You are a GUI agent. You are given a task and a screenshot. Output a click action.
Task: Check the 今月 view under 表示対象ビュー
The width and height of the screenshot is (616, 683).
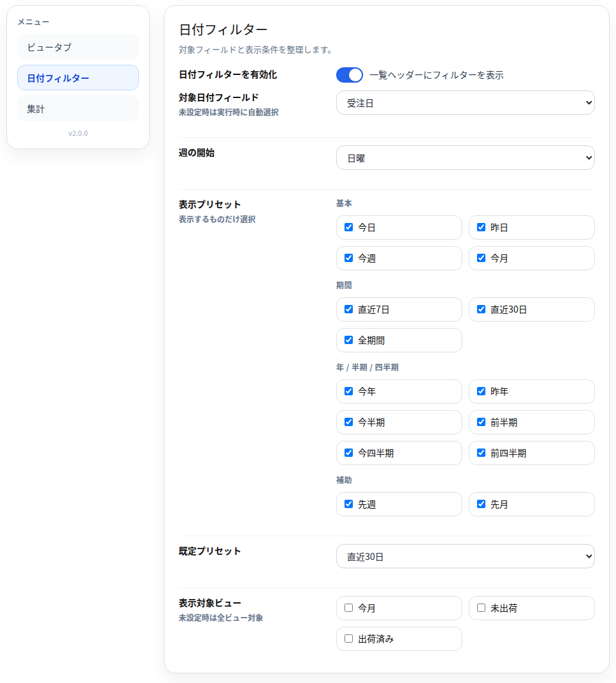coord(349,607)
